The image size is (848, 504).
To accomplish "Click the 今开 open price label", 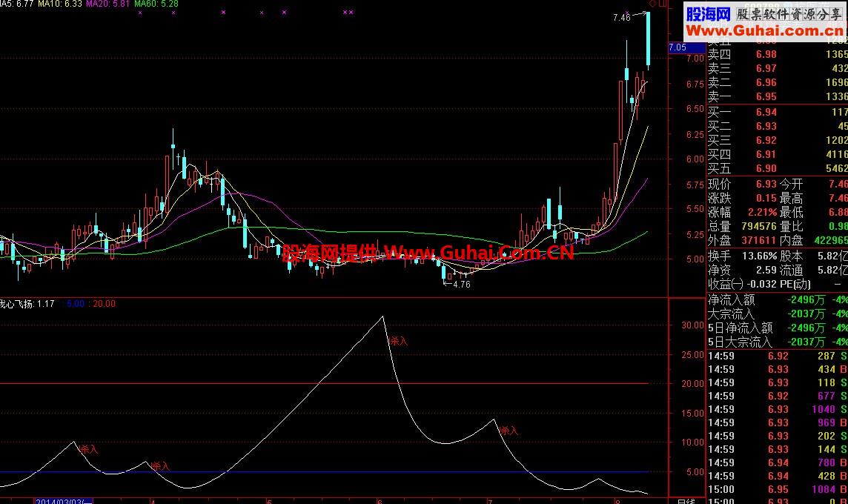I will point(791,185).
